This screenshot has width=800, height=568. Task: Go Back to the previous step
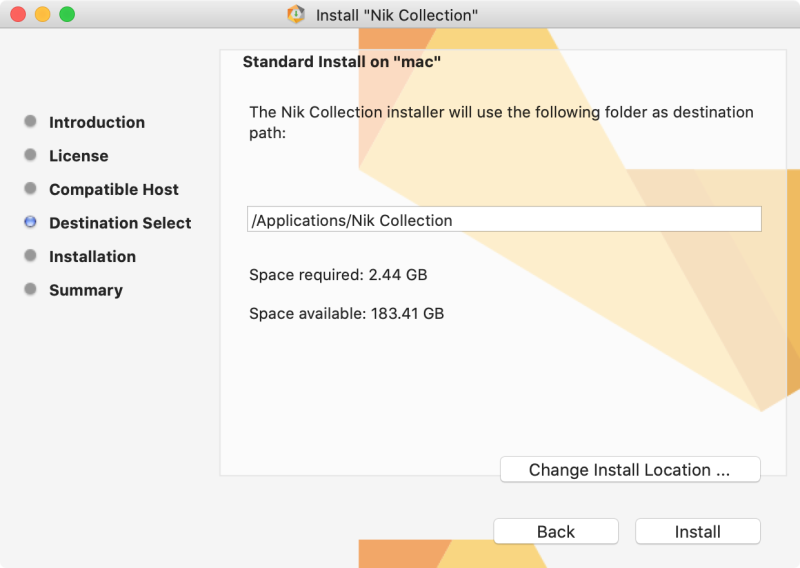[556, 532]
